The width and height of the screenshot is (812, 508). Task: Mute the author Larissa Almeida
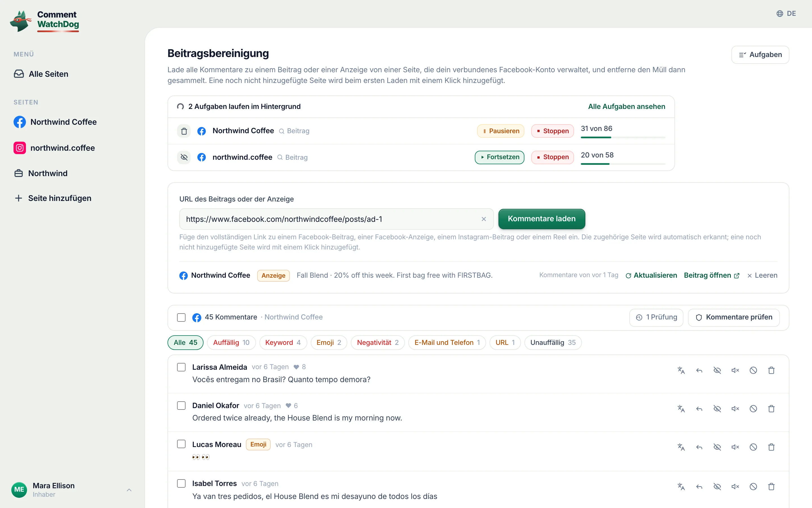(735, 370)
